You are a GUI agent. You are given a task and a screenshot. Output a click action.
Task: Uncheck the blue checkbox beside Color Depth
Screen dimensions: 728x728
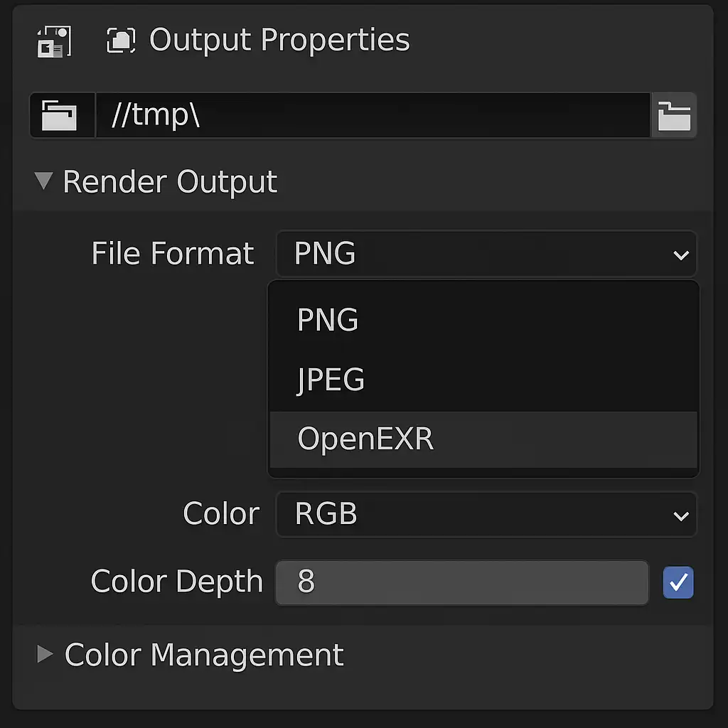pyautogui.click(x=678, y=582)
